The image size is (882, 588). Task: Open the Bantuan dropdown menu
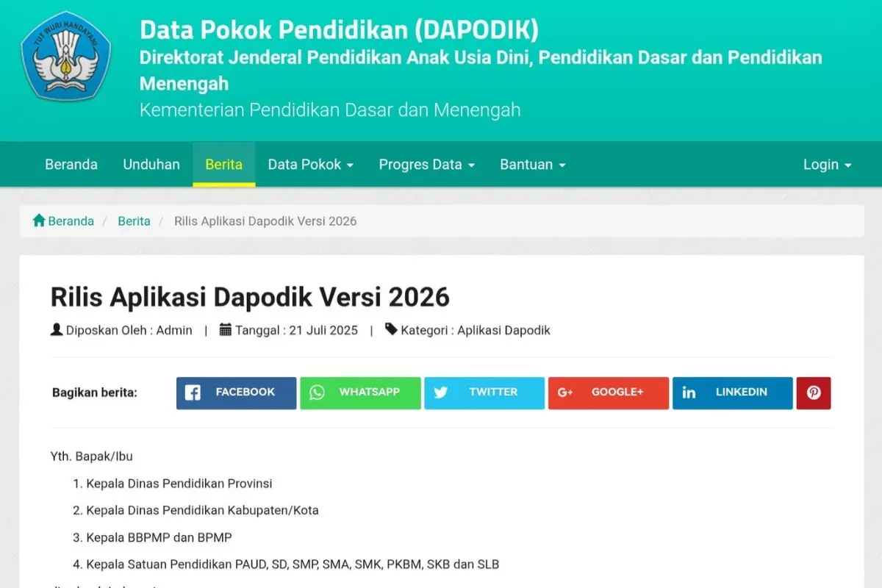click(x=533, y=165)
